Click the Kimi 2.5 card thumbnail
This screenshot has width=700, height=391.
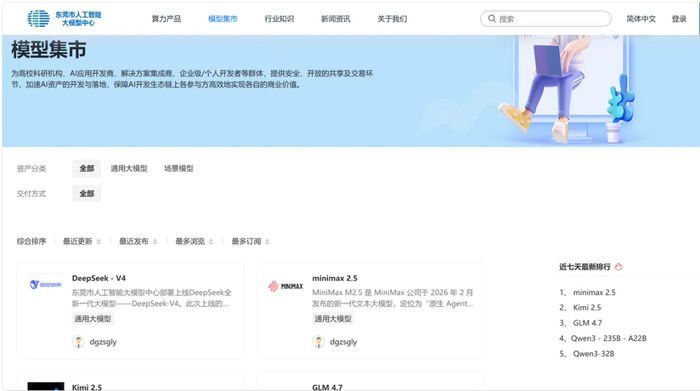click(x=46, y=386)
